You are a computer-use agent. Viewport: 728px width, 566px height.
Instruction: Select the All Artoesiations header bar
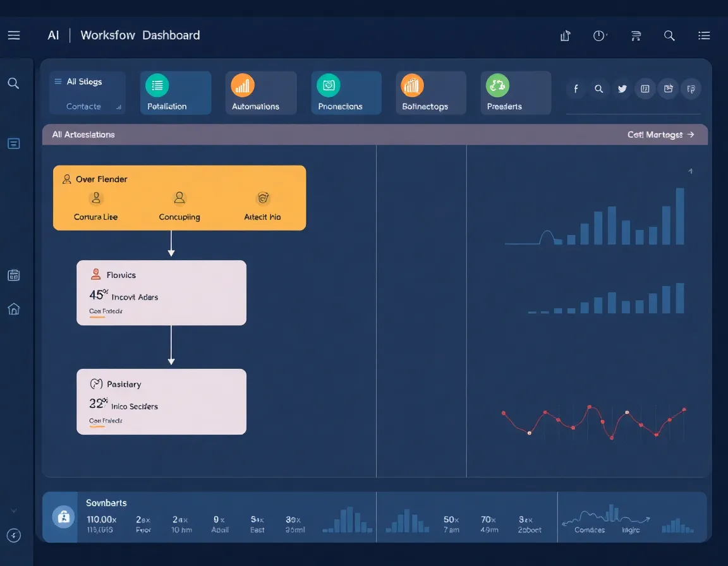point(83,135)
